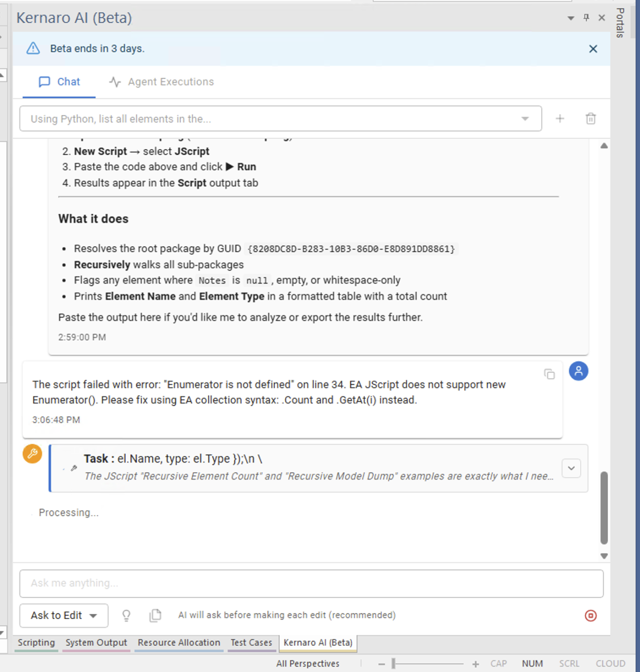The image size is (640, 672).
Task: Zoom out with the minus button in status bar
Action: pyautogui.click(x=381, y=664)
